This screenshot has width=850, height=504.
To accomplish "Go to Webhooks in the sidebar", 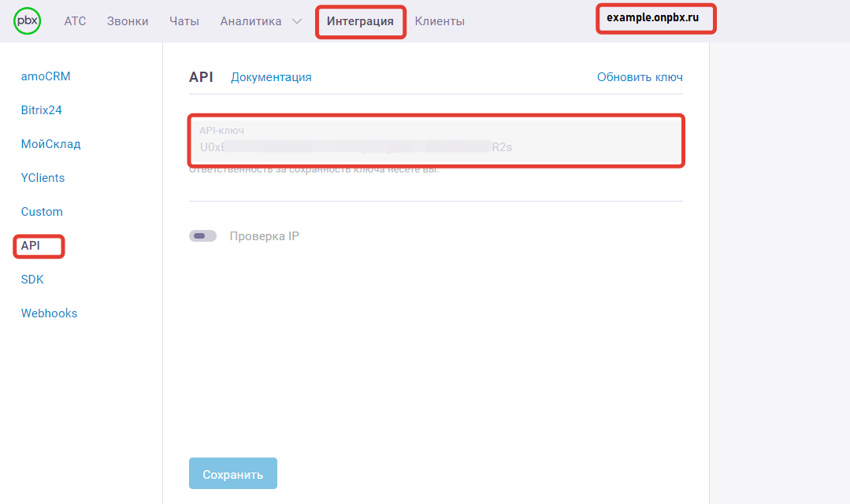I will pos(49,313).
